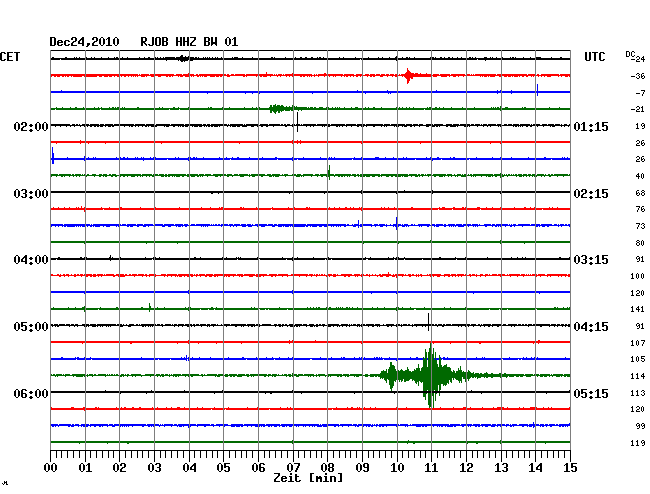The height and width of the screenshot is (494, 650).
Task: Click the DC offset value 76
Action: coord(640,209)
